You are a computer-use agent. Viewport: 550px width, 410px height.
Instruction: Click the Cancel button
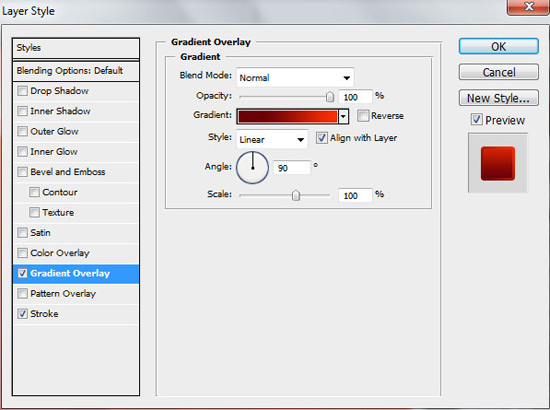[498, 72]
